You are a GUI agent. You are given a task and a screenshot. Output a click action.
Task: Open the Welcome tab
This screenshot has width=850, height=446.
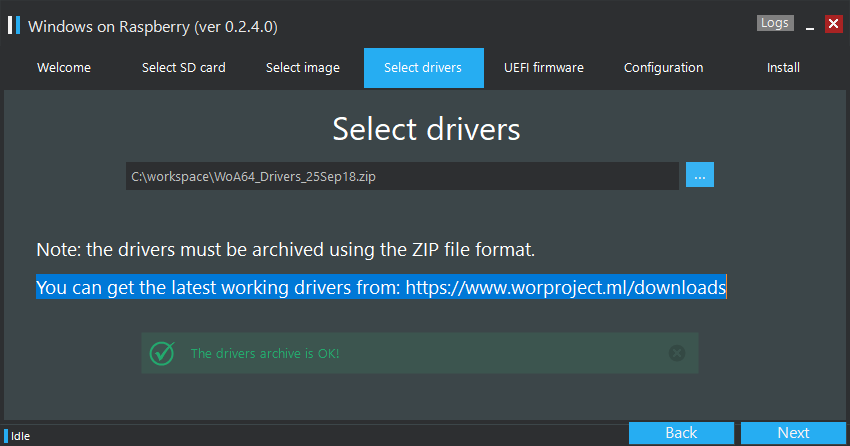click(x=64, y=68)
